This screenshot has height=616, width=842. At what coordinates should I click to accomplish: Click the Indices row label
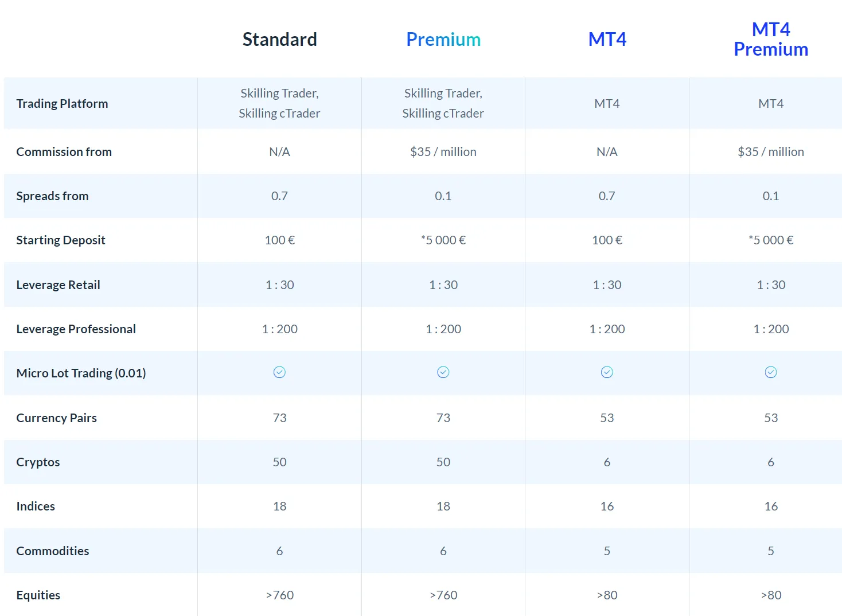[36, 506]
